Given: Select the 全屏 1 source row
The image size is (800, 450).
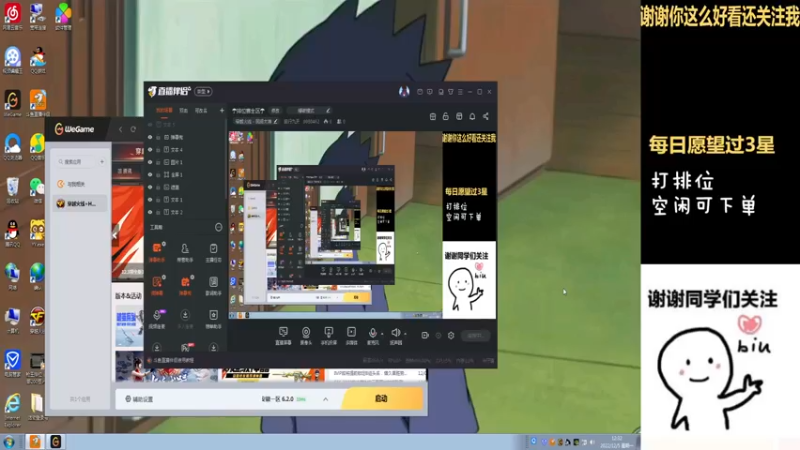Looking at the screenshot, I should [x=185, y=174].
